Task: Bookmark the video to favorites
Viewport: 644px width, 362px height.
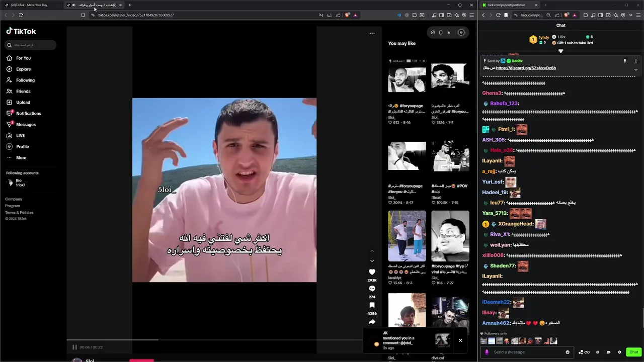Action: 372,305
